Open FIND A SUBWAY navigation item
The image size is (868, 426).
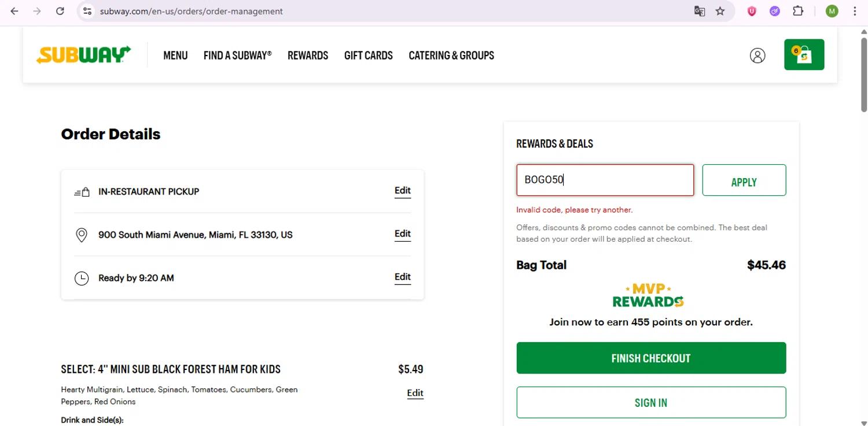(x=237, y=55)
